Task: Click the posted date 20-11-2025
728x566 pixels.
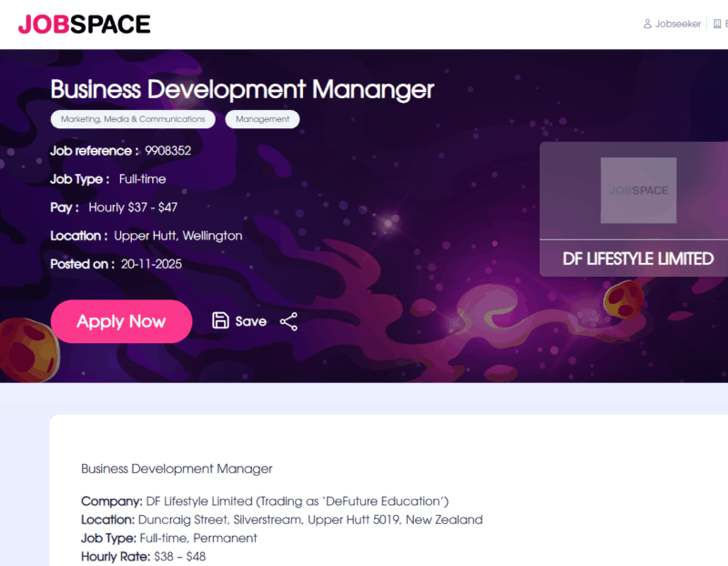Action: coord(151,264)
